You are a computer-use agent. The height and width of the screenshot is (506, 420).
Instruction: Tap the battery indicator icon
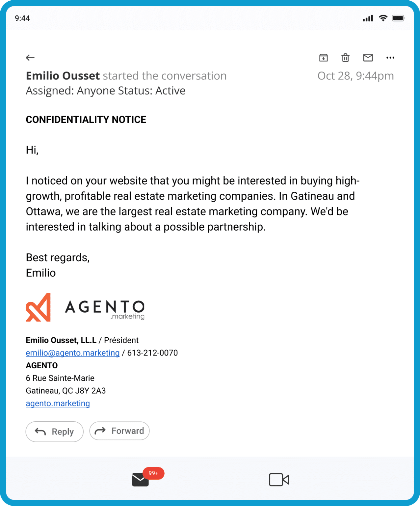398,18
